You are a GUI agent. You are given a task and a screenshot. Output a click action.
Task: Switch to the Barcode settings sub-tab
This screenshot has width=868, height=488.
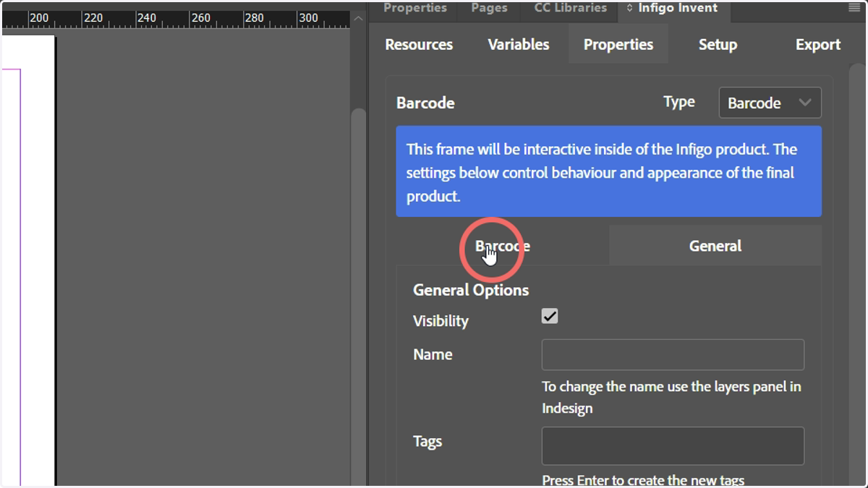(x=503, y=246)
